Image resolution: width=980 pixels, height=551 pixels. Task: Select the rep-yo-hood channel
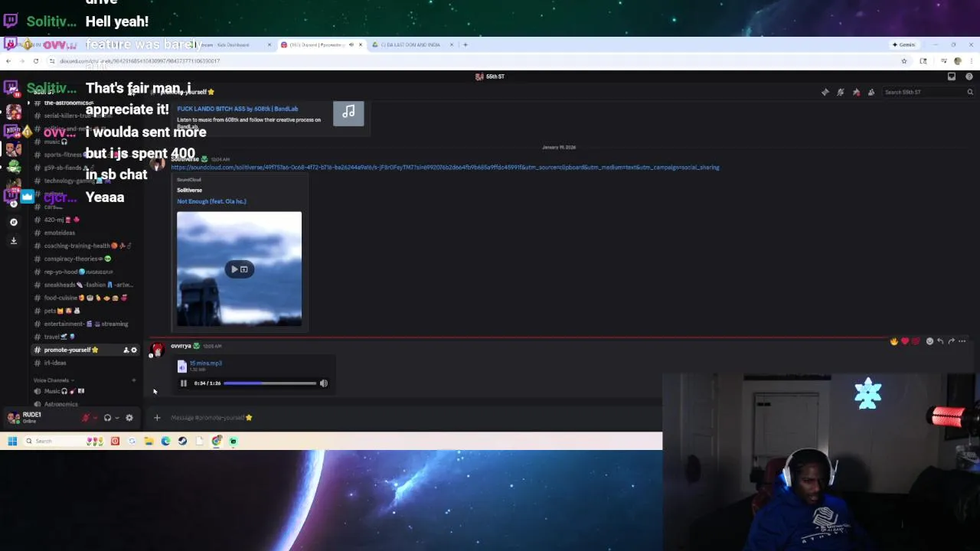click(x=84, y=272)
